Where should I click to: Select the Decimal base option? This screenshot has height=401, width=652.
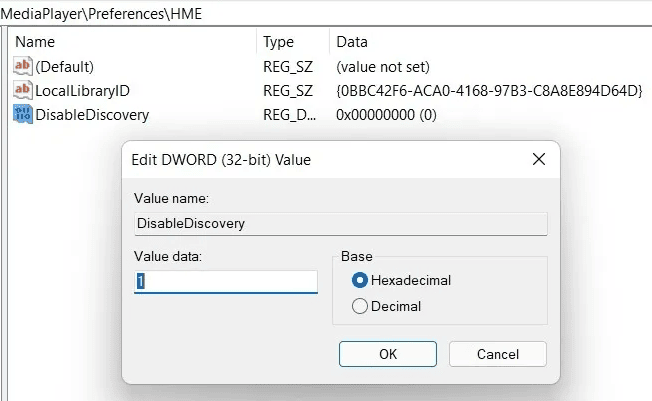360,307
